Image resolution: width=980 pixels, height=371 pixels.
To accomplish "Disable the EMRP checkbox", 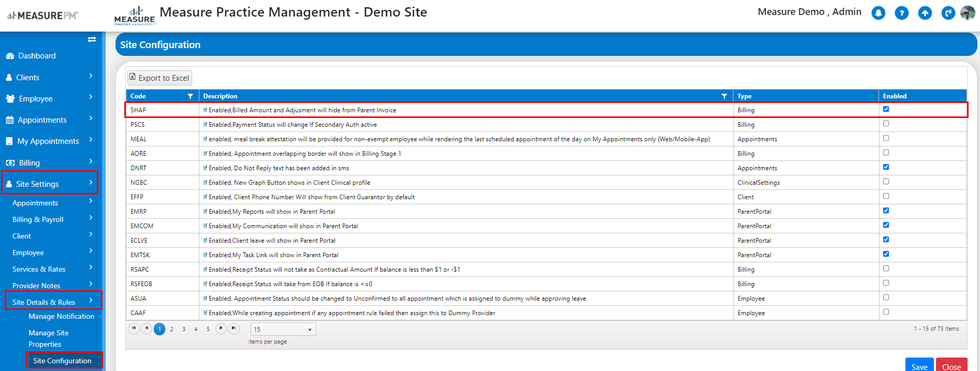I will point(886,211).
